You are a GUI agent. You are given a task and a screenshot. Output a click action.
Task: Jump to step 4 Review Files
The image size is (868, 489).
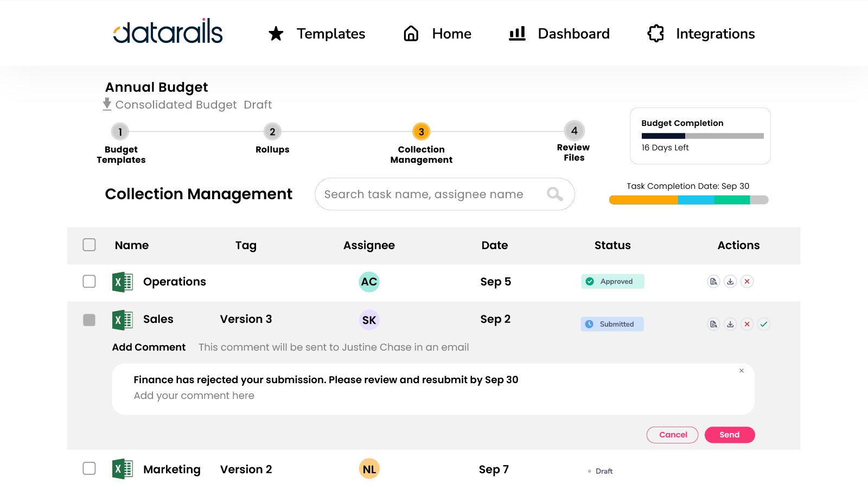point(574,131)
